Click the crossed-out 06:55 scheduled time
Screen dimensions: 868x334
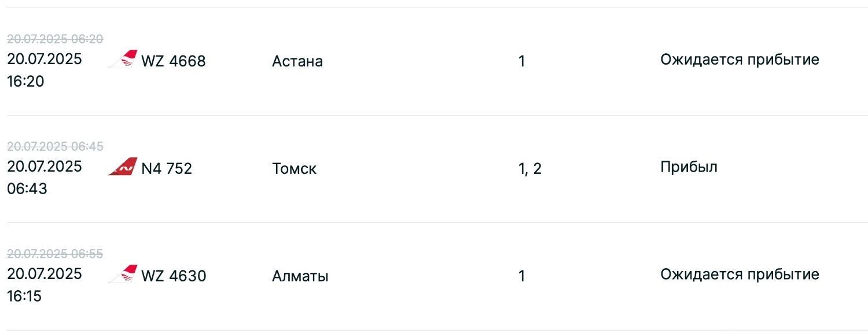(55, 254)
